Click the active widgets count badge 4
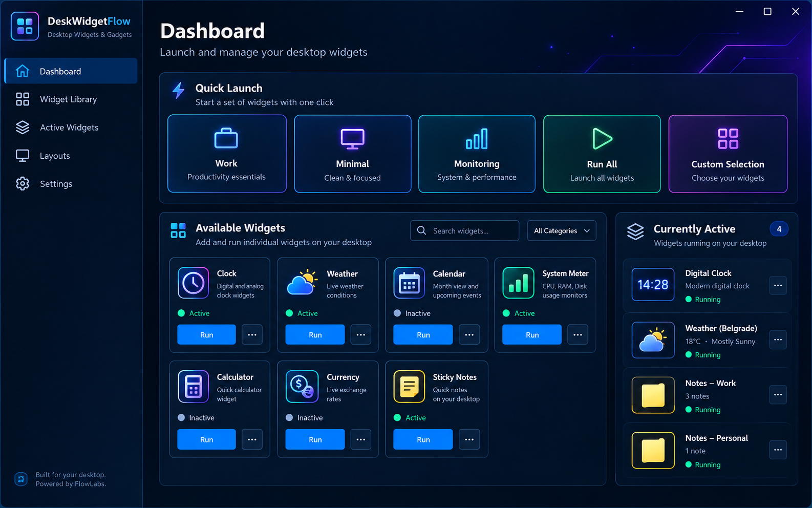This screenshot has height=508, width=812. (x=779, y=229)
